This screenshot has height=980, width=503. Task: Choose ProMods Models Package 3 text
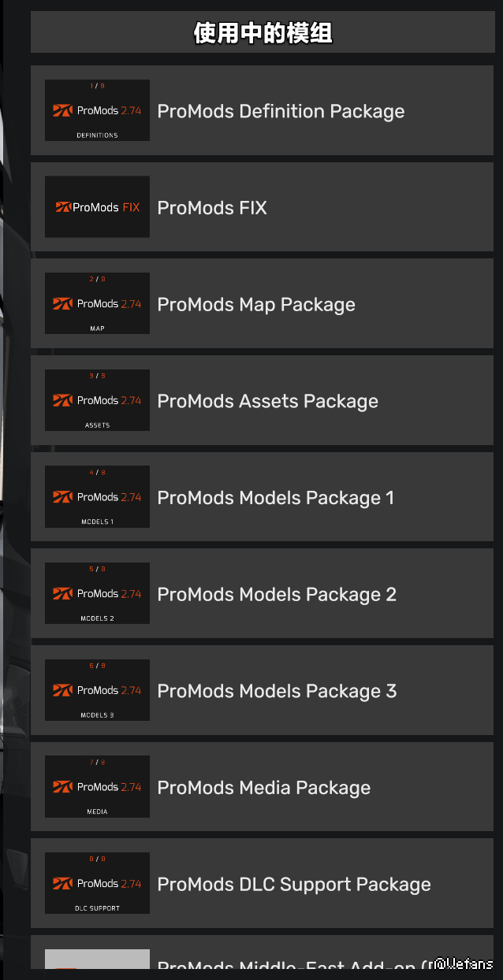click(277, 692)
